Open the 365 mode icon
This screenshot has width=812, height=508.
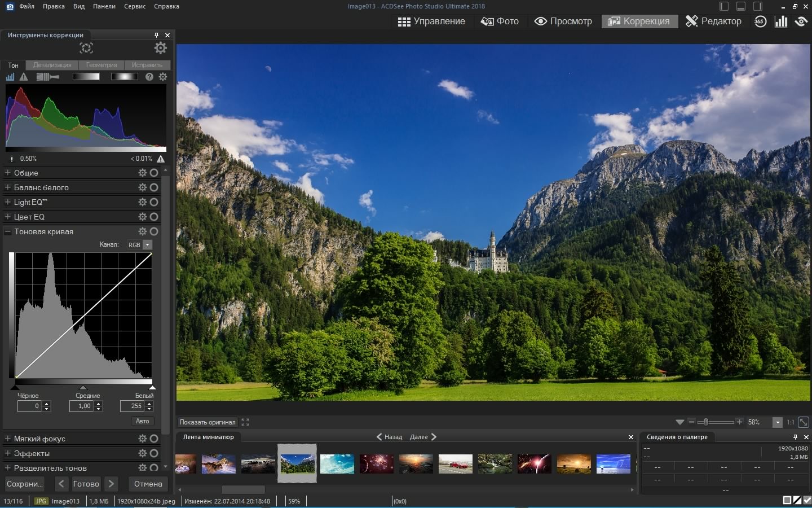(x=760, y=21)
